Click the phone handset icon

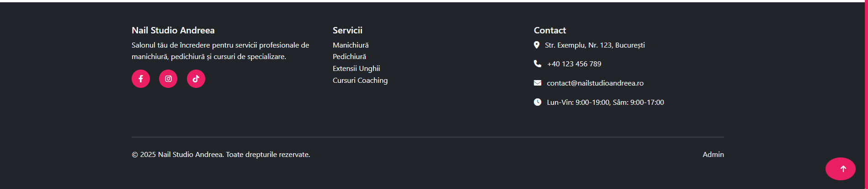(x=538, y=64)
